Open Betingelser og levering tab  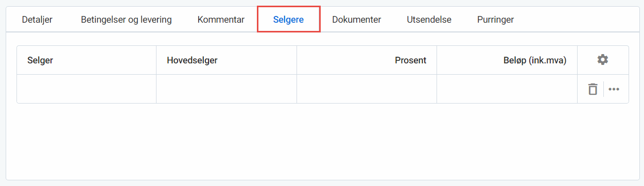[126, 20]
